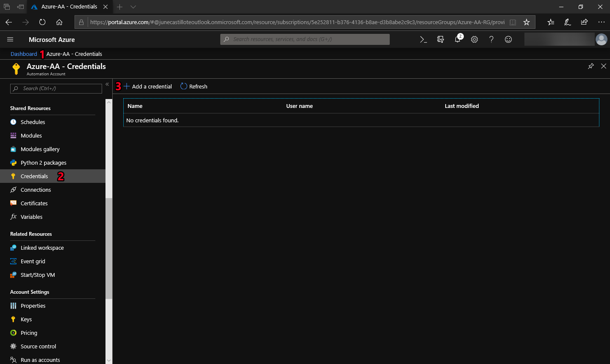Viewport: 610px width, 364px height.
Task: Pin the Credentials blade to dashboard
Action: [x=591, y=66]
